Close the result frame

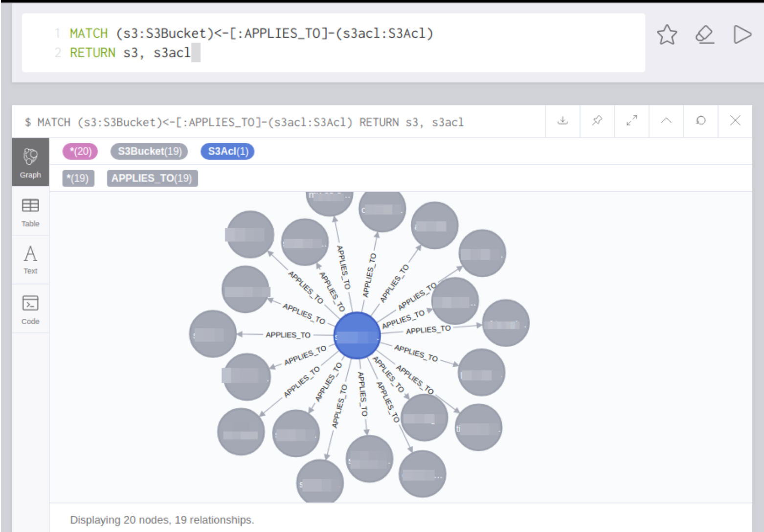tap(735, 120)
